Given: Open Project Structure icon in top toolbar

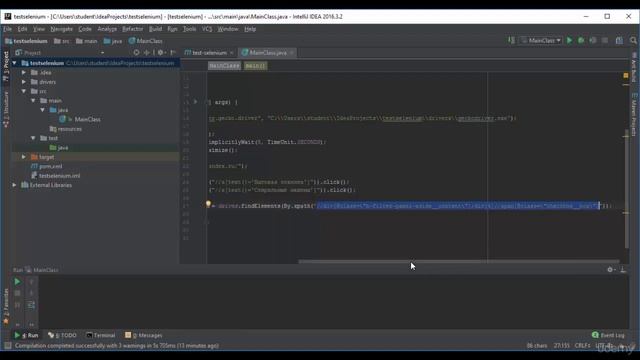Looking at the screenshot, I should (619, 40).
